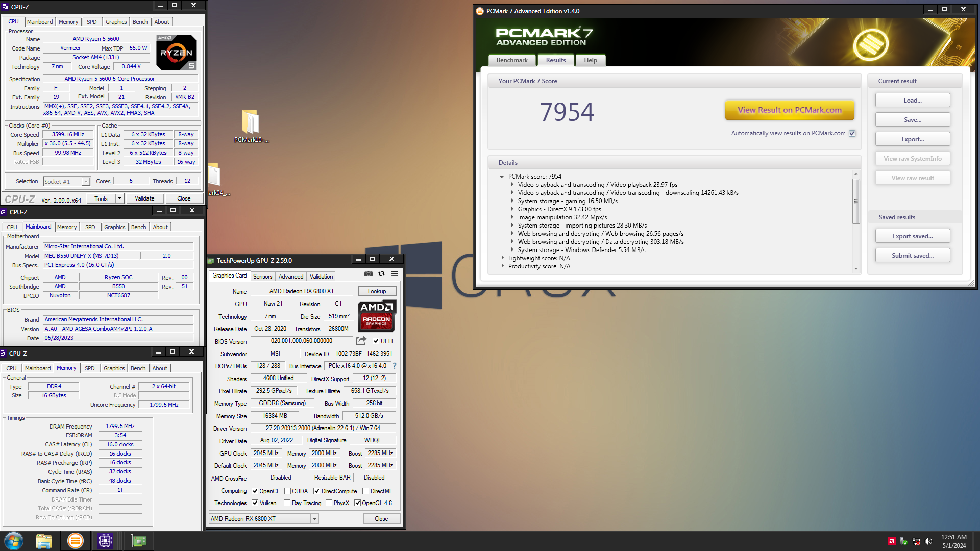Click the Windows Start orb
Viewport: 980px width, 551px height.
pyautogui.click(x=14, y=541)
